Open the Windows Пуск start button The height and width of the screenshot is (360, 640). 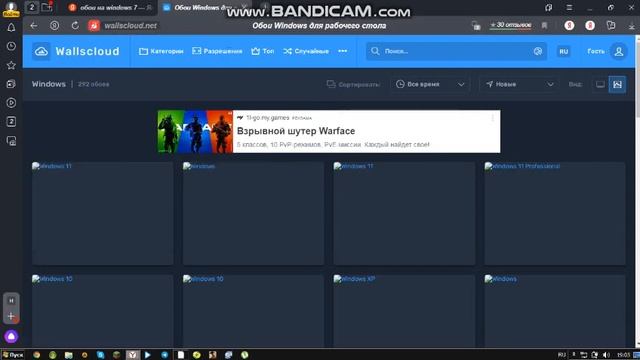[x=13, y=355]
